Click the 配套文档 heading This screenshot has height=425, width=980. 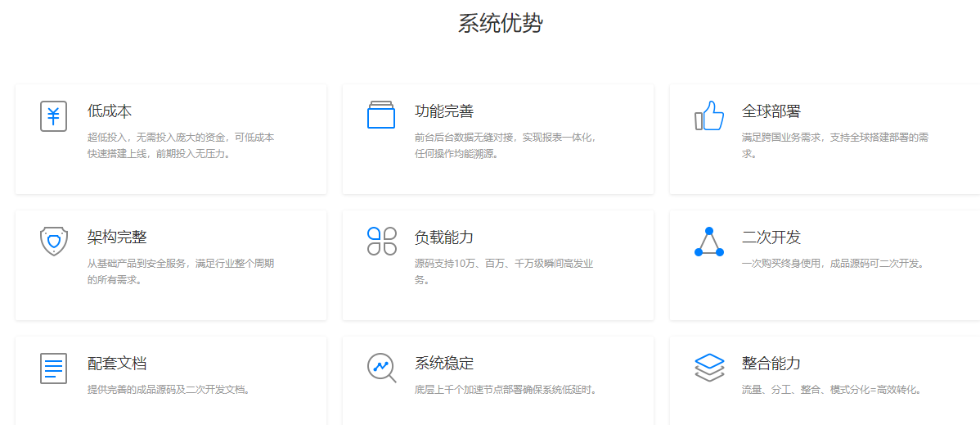point(117,364)
